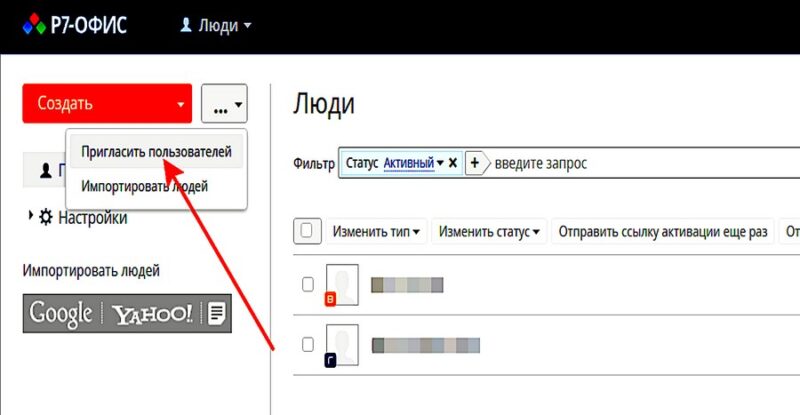Add a filter with the plus icon

[475, 163]
